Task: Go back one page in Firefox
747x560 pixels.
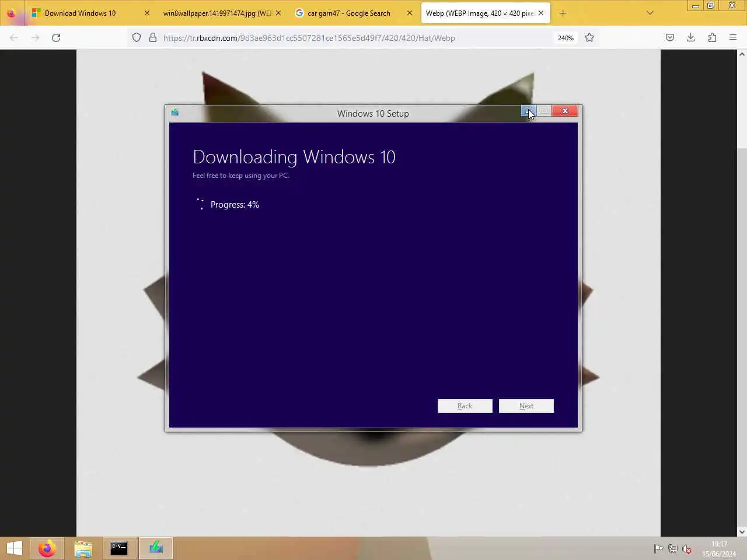Action: pyautogui.click(x=14, y=37)
